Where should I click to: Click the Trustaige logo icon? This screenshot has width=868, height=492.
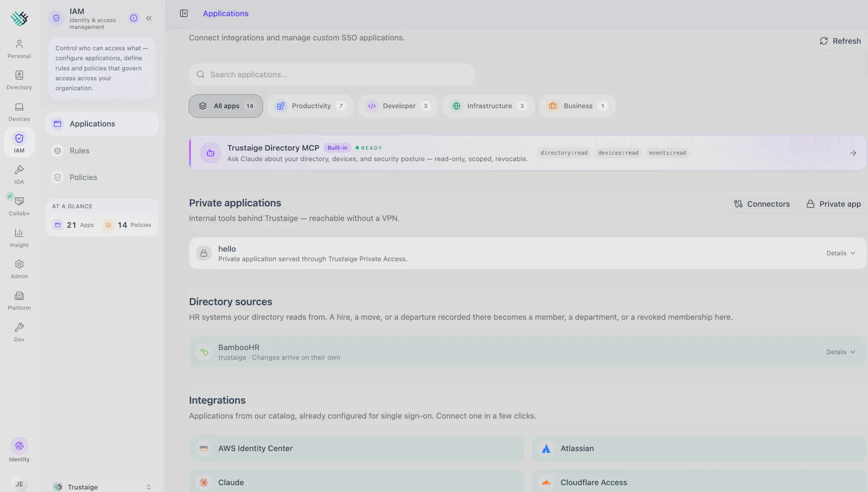point(20,18)
